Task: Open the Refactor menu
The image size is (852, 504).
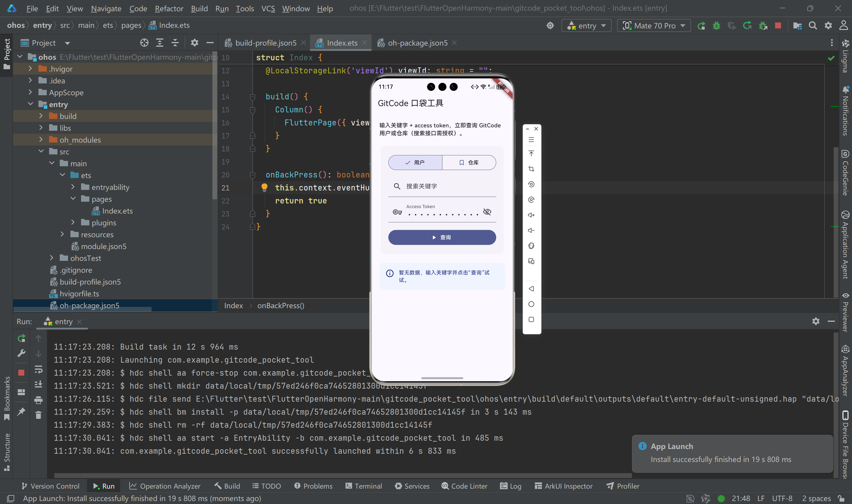Action: click(169, 9)
